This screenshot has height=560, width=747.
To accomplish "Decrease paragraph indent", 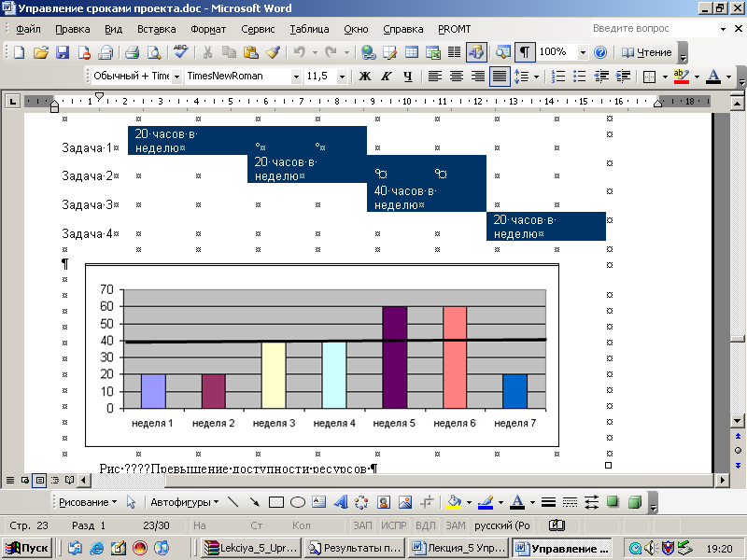I will click(601, 77).
